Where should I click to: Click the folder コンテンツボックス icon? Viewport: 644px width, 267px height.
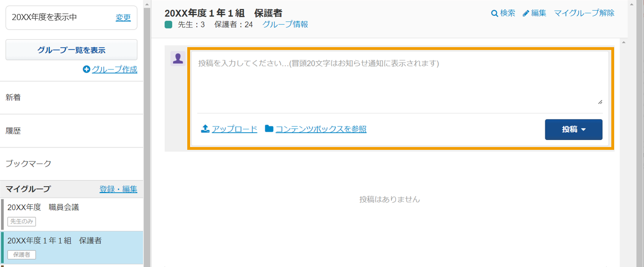click(x=269, y=129)
